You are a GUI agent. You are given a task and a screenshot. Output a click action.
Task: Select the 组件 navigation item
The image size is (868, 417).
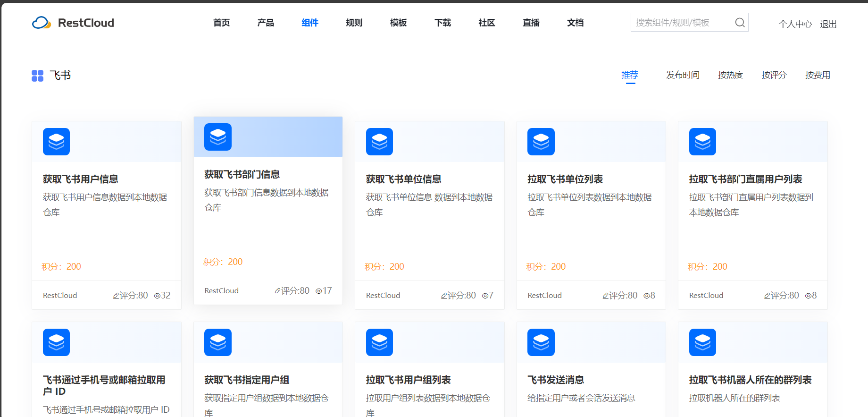tap(310, 23)
